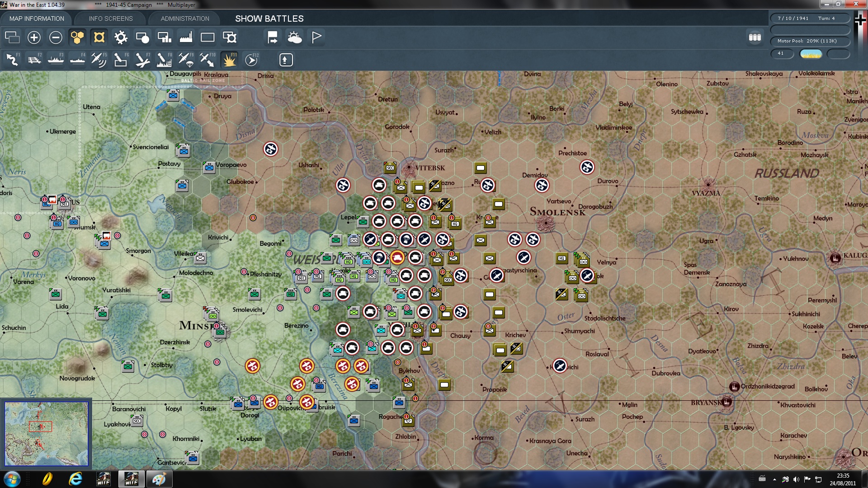Image resolution: width=868 pixels, height=488 pixels.
Task: Click the active WITE taskbar button
Action: (x=131, y=479)
